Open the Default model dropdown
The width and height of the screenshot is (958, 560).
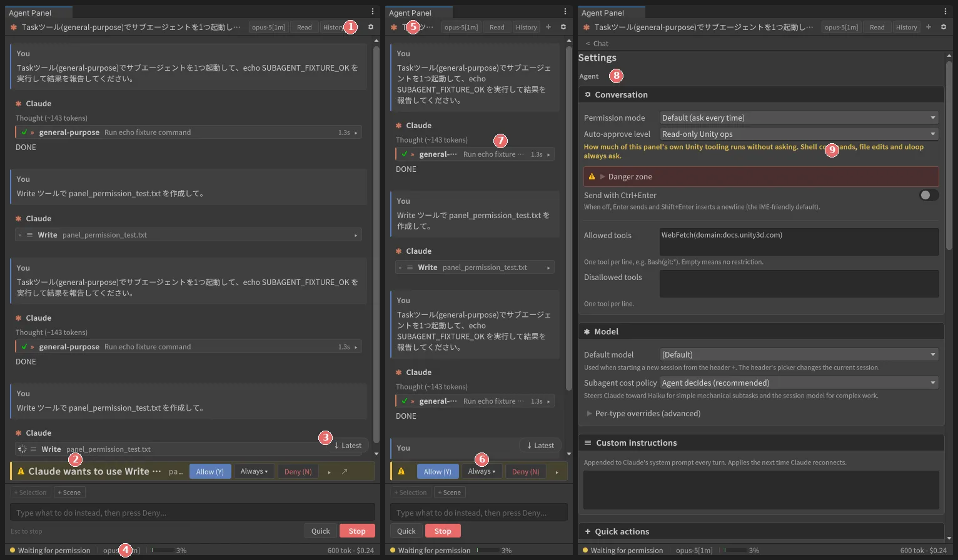[799, 354]
